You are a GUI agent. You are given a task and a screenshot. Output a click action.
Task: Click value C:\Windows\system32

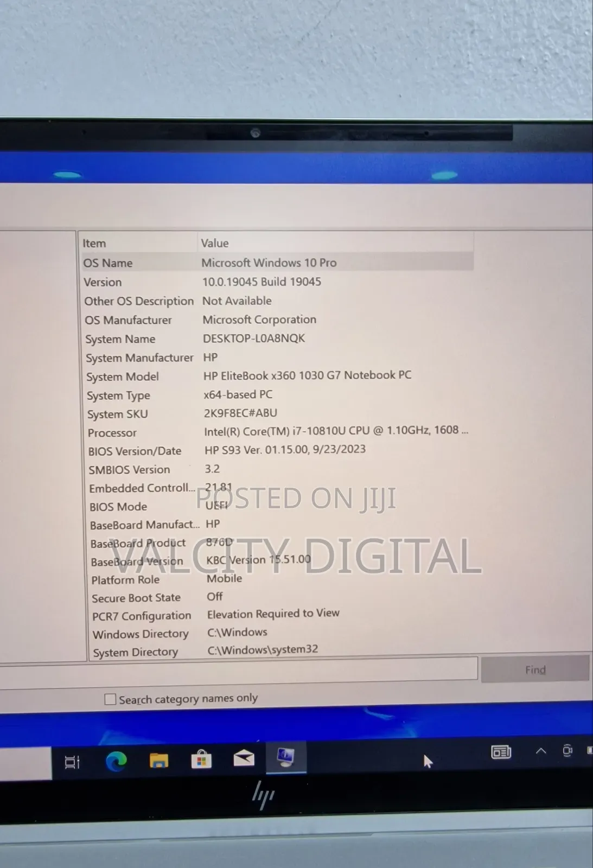click(263, 650)
